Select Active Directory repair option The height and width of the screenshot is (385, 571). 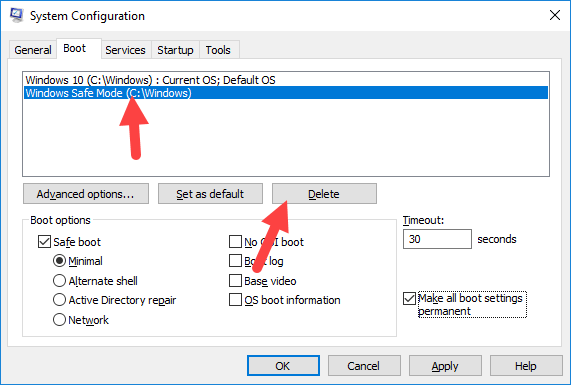59,300
